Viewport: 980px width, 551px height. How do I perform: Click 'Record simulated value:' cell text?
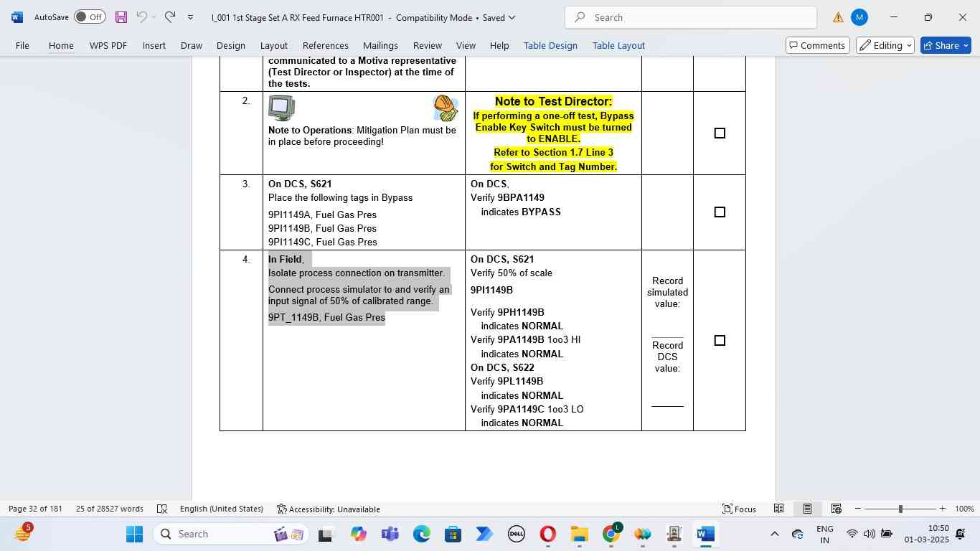click(x=667, y=292)
